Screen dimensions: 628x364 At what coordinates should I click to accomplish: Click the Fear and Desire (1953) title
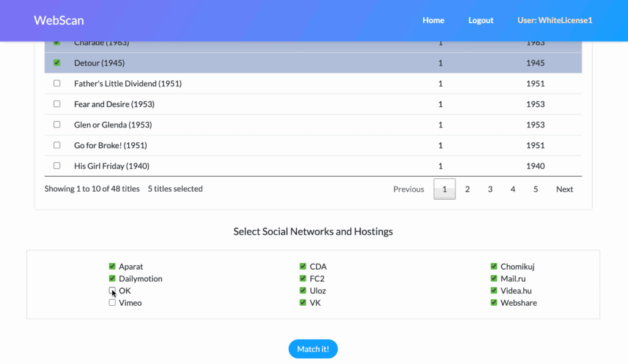click(114, 104)
